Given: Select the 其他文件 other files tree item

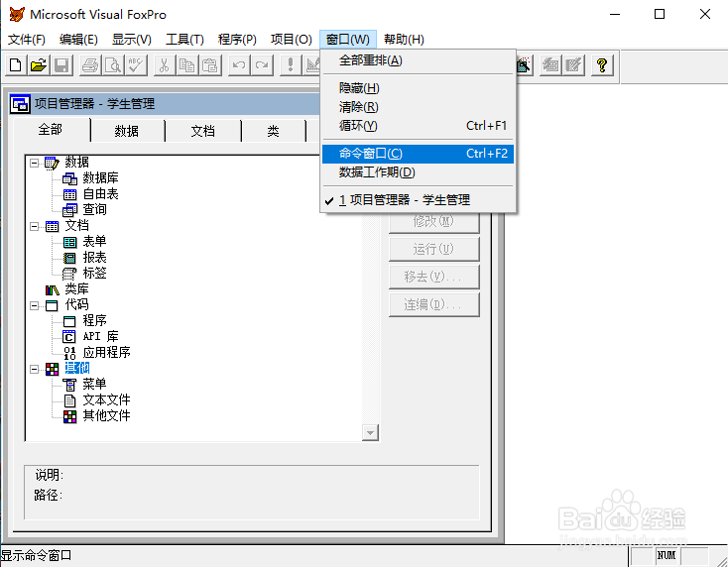Looking at the screenshot, I should click(106, 415).
